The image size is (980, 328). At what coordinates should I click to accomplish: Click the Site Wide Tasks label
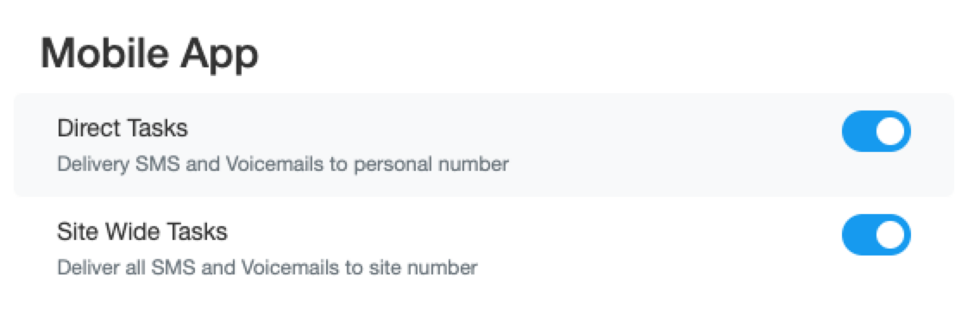tap(141, 232)
